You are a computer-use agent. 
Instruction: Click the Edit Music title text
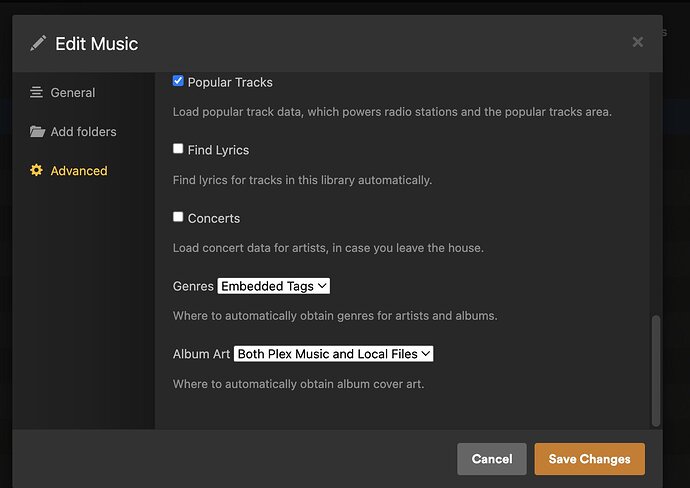point(98,44)
